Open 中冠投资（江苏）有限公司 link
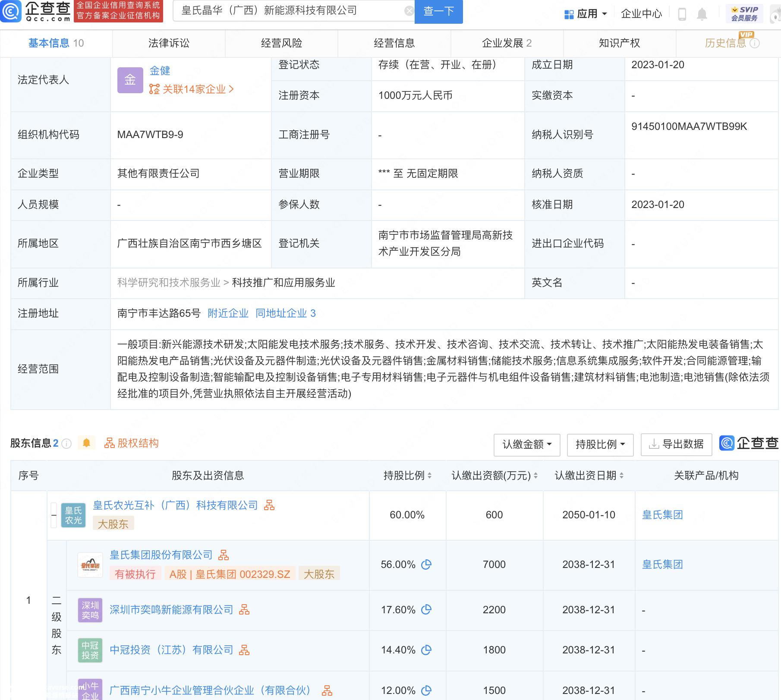The image size is (781, 700). click(x=171, y=650)
